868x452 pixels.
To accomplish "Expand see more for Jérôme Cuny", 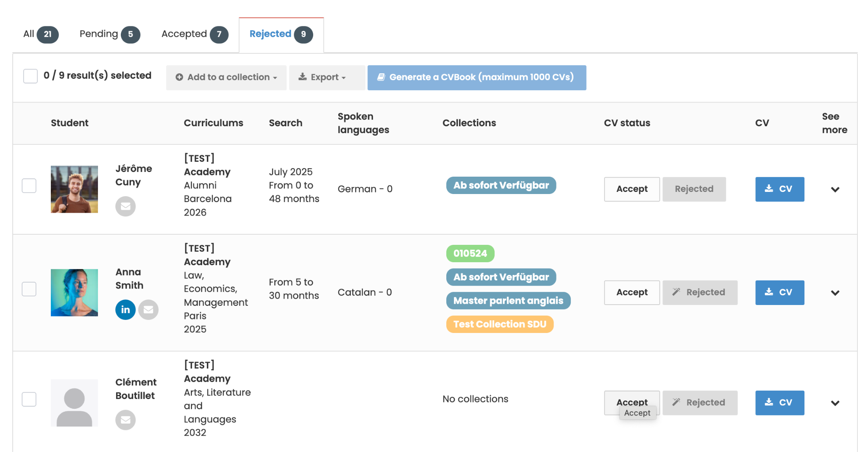I will (x=835, y=189).
